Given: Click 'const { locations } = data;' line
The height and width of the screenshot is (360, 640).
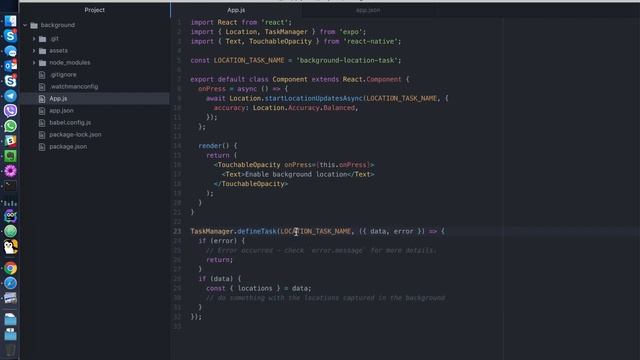Looking at the screenshot, I should pyautogui.click(x=259, y=288).
